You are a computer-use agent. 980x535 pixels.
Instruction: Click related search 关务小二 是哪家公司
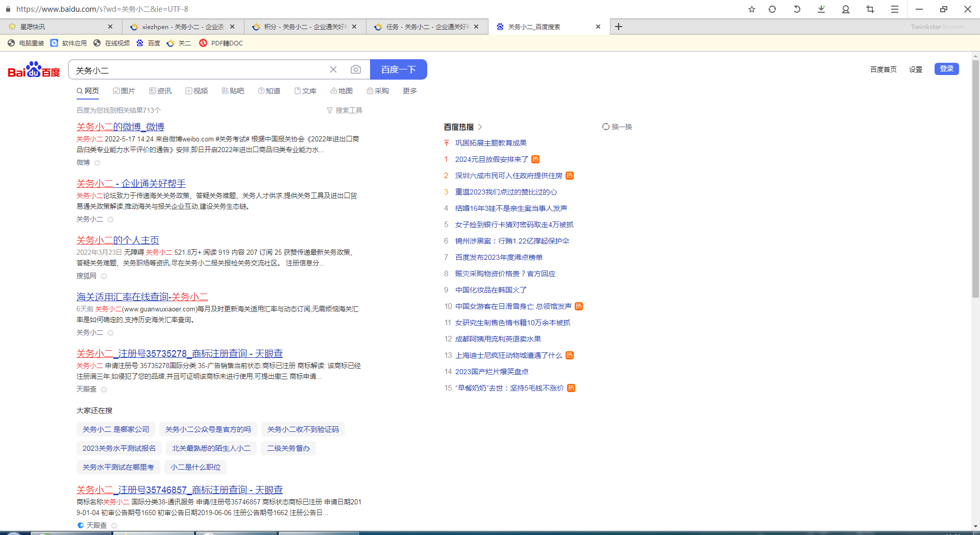click(x=116, y=429)
